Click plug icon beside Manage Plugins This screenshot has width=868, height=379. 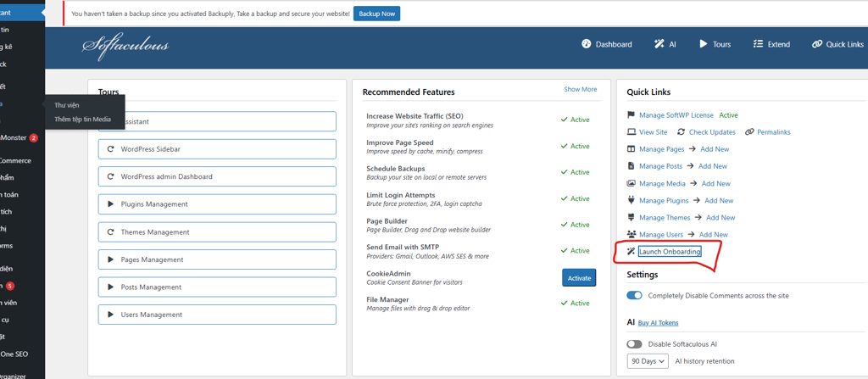pos(631,201)
